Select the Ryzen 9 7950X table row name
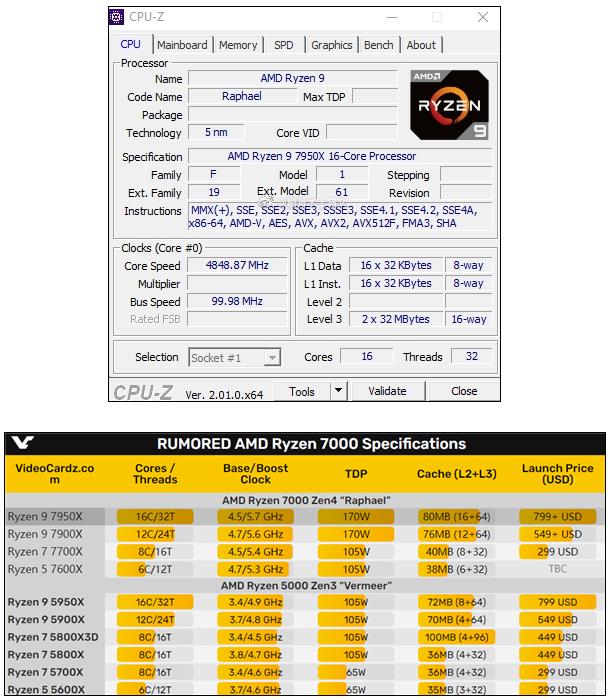The width and height of the screenshot is (612, 700). tap(45, 517)
